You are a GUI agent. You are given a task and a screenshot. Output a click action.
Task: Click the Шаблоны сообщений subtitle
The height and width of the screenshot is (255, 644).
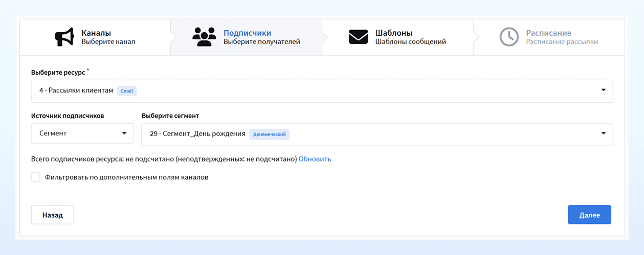pyautogui.click(x=411, y=42)
